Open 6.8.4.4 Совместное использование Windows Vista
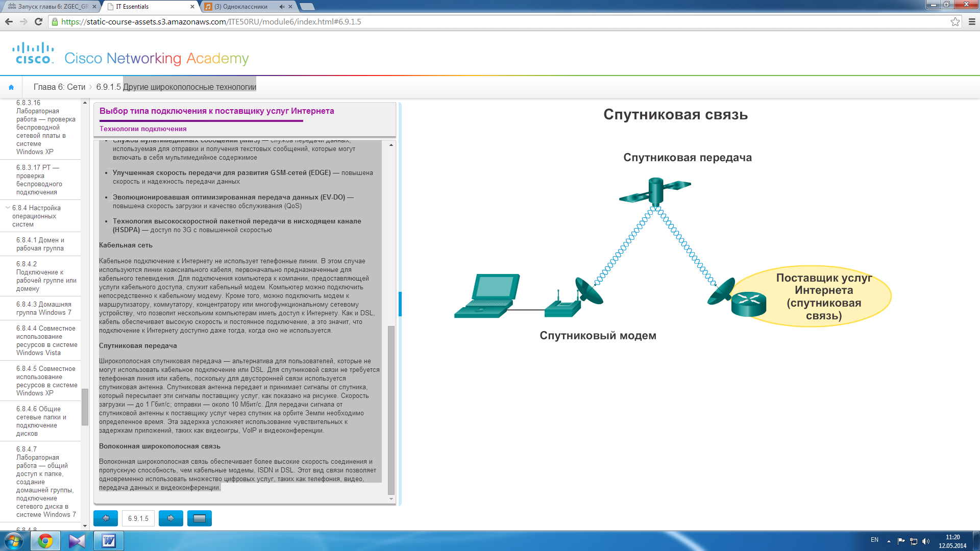The width and height of the screenshot is (980, 551). [x=46, y=341]
